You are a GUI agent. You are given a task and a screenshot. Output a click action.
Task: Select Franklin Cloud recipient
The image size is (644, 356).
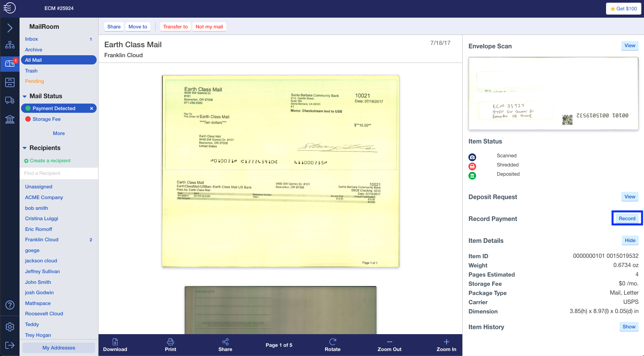(42, 240)
